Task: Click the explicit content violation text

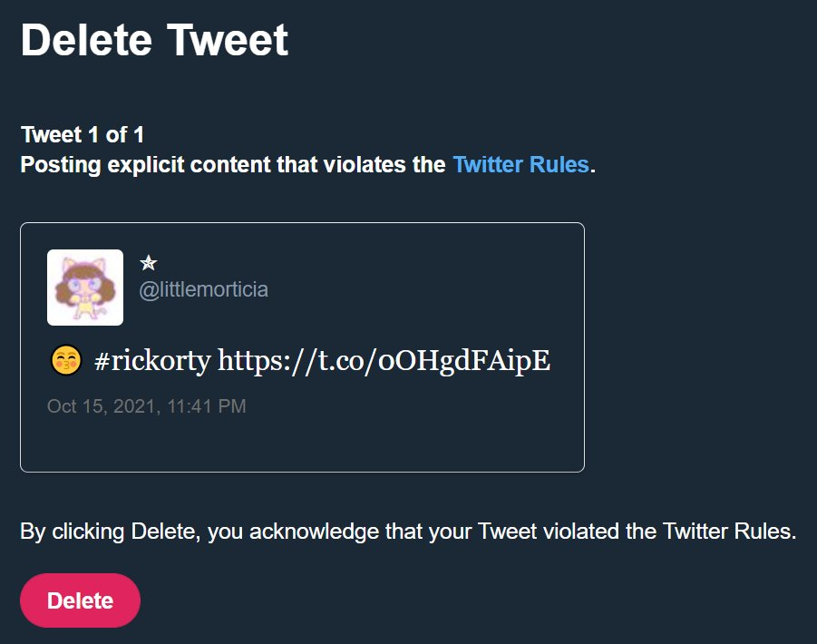Action: [308, 165]
